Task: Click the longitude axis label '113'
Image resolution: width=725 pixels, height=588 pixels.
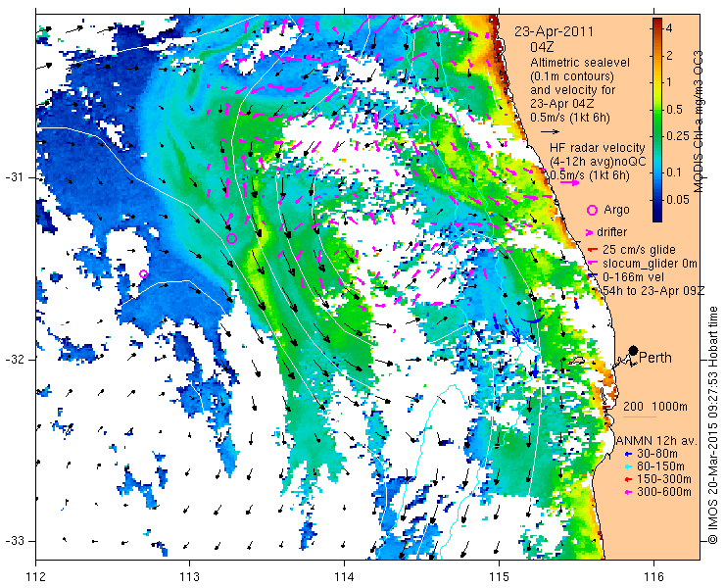Action: [189, 577]
